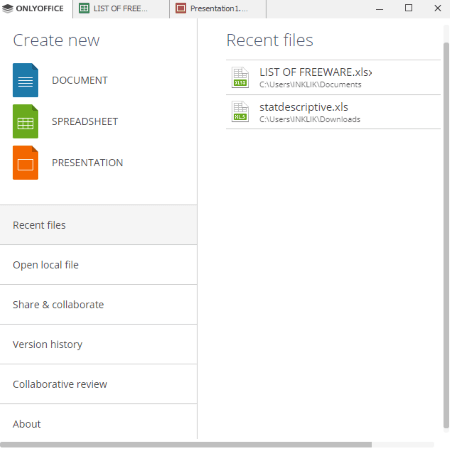450x449 pixels.
Task: Click the vertical scrollbar on the right
Action: pyautogui.click(x=446, y=235)
